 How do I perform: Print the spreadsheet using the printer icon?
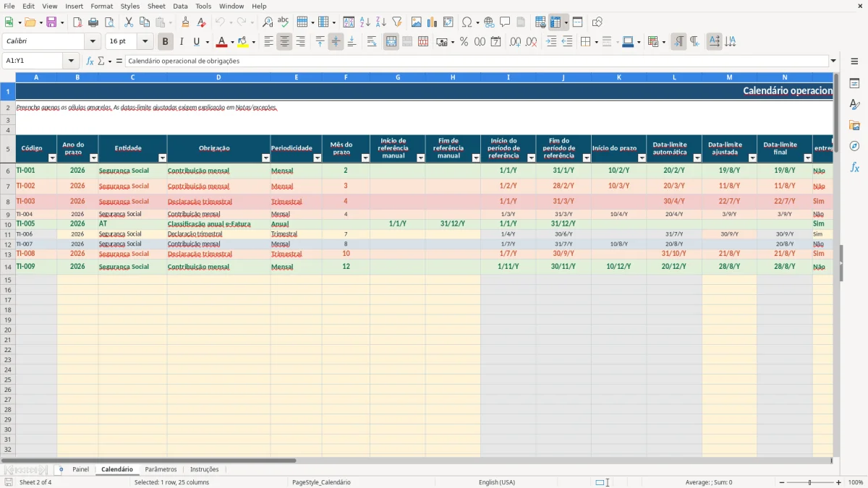pyautogui.click(x=93, y=22)
